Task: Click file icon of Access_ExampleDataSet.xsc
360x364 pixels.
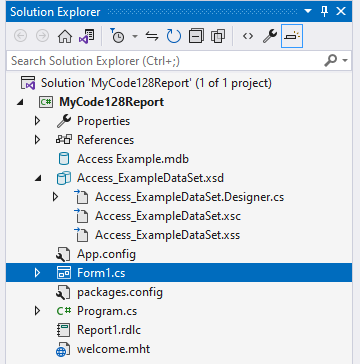Action: (x=81, y=216)
